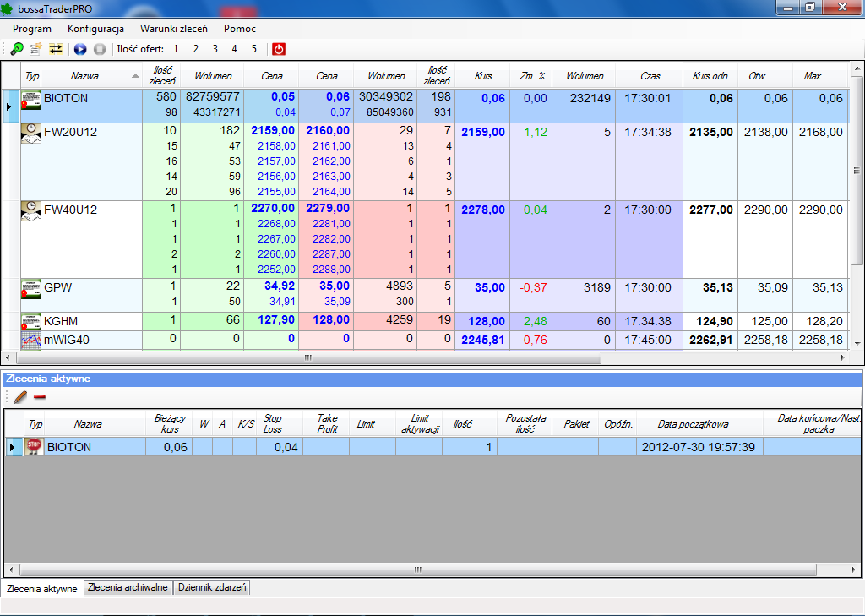Click the Kurs odn. column header
This screenshot has height=616, width=865.
(710, 75)
